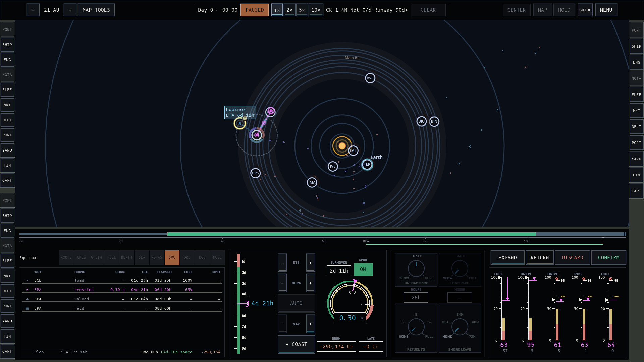644x362 pixels.
Task: Select the TER station marker at Earth
Action: (367, 164)
